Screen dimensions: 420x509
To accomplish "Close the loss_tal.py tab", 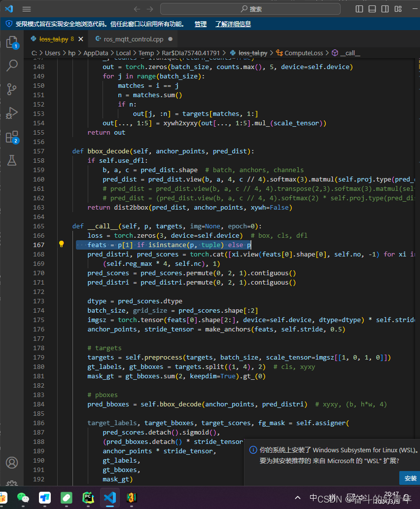I will (x=81, y=39).
